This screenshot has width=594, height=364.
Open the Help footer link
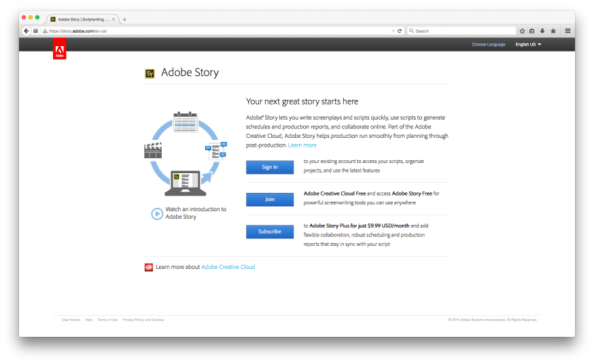(x=88, y=320)
